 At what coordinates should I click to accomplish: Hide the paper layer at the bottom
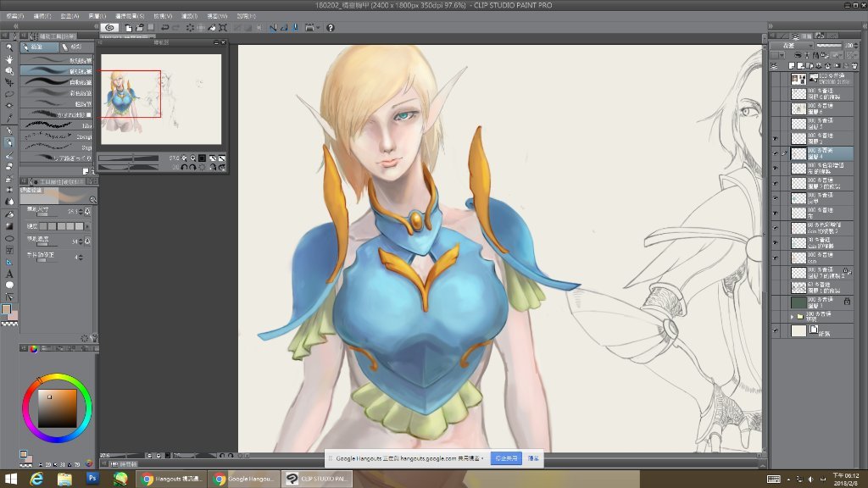click(x=775, y=331)
